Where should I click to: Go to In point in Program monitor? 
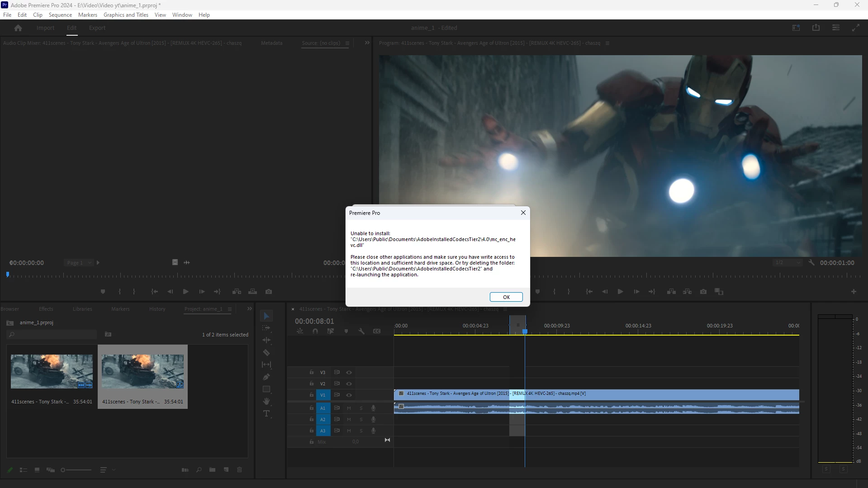coord(589,292)
